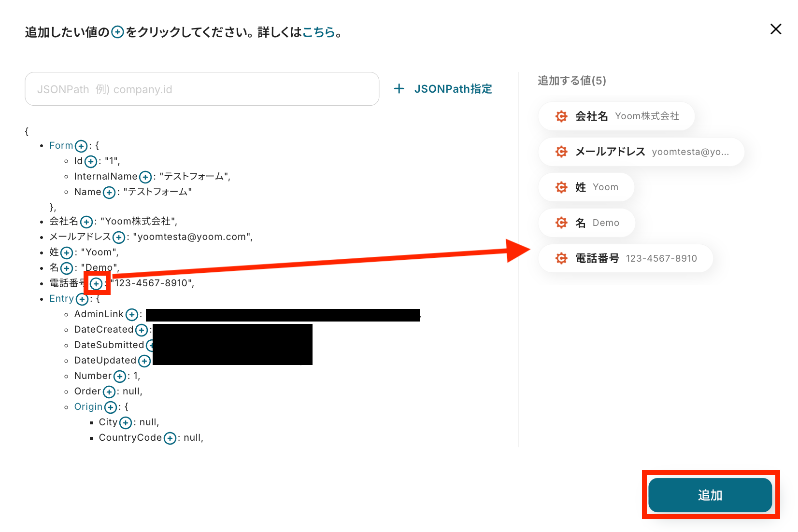Close the dialog with the X button

pos(776,29)
